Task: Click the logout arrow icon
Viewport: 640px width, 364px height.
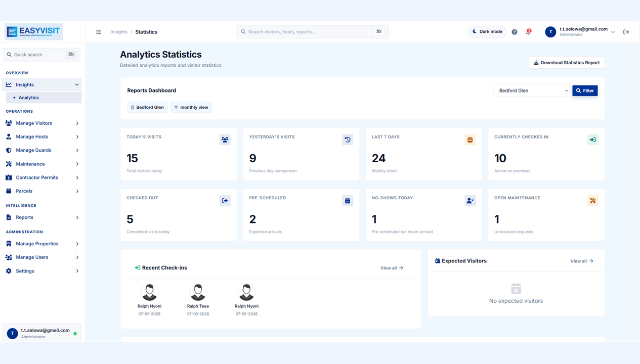Action: point(626,32)
